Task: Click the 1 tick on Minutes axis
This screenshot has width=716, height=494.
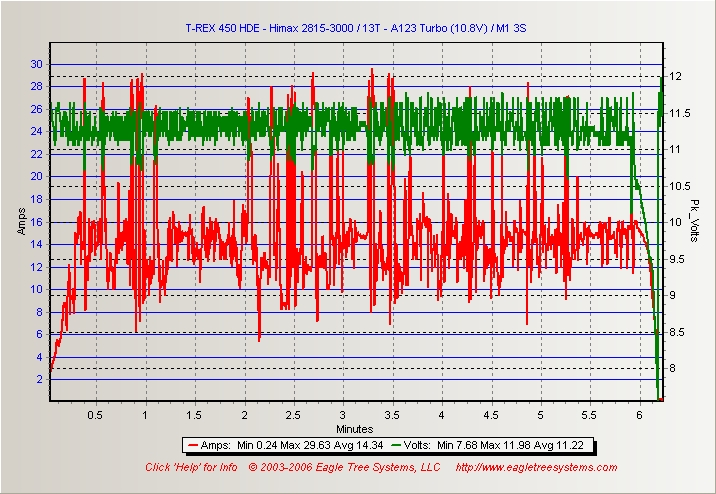Action: [145, 415]
